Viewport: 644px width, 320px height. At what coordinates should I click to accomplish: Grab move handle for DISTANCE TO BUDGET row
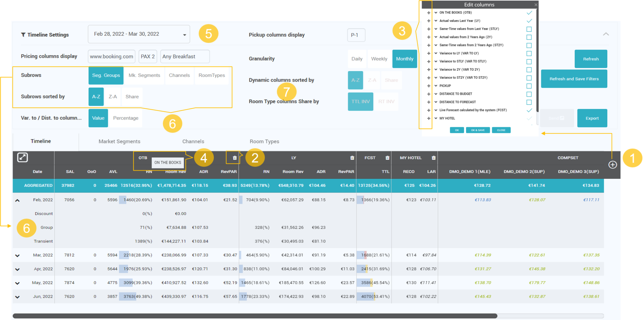pos(429,94)
